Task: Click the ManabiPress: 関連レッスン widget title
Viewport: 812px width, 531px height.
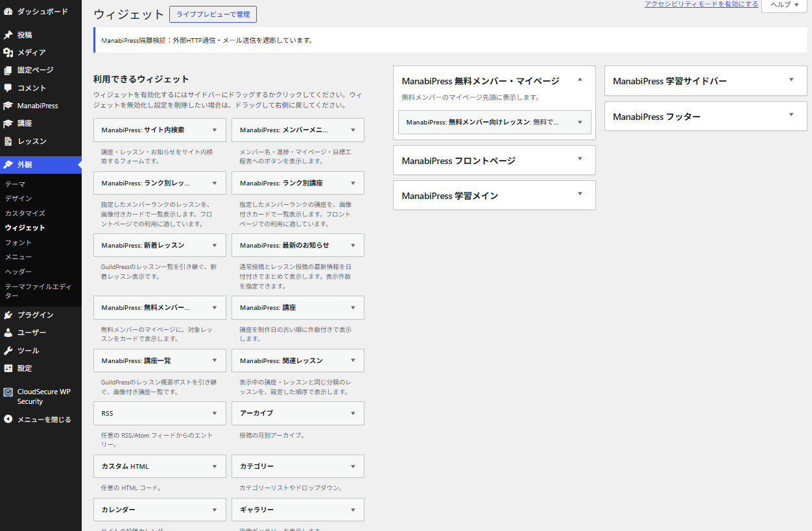Action: 281,360
